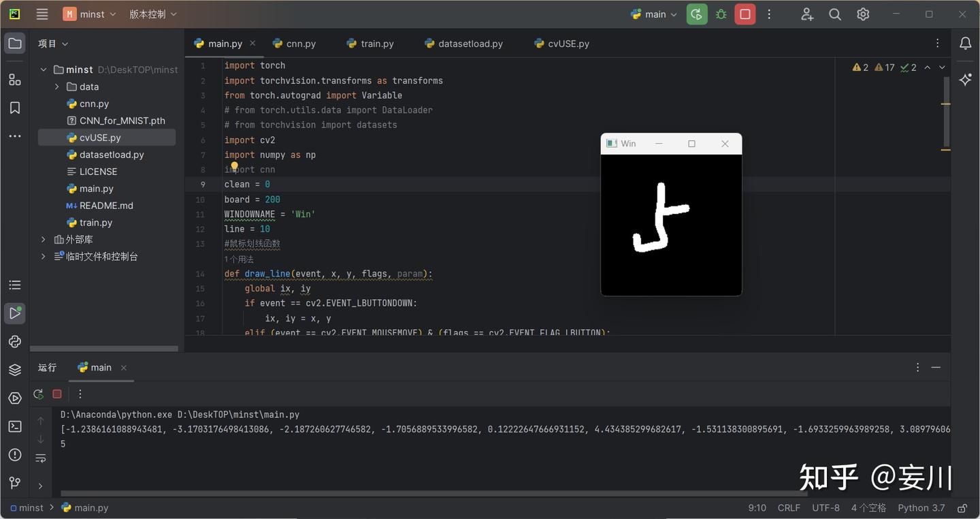The height and width of the screenshot is (519, 980).
Task: Toggle the Soft-Wrap button in run console
Action: (41, 458)
